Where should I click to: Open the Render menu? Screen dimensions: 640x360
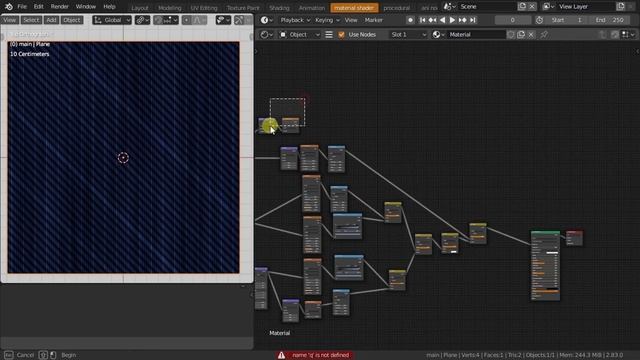(60, 7)
